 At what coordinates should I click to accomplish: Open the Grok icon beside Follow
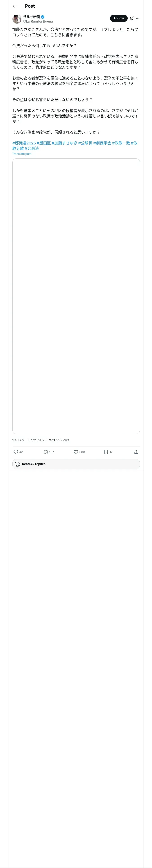click(x=132, y=18)
